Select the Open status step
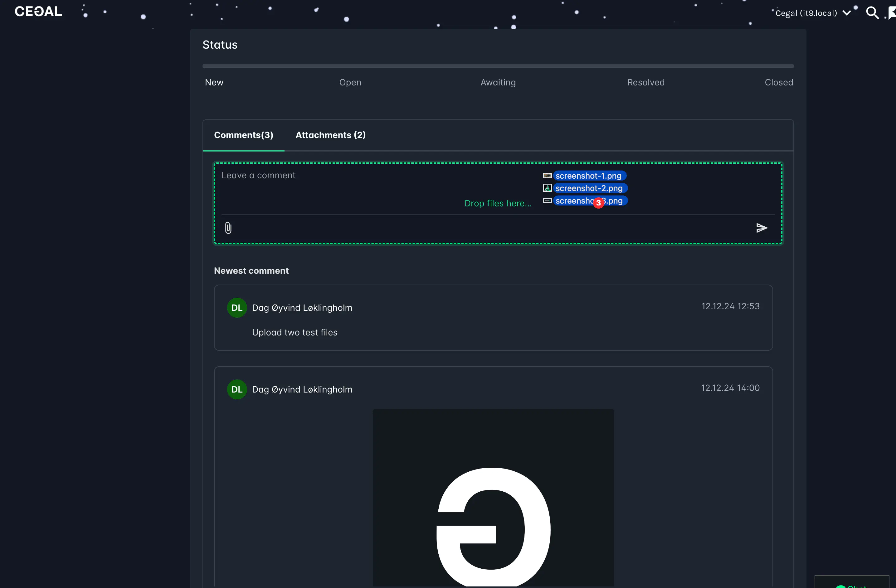The height and width of the screenshot is (588, 896). coord(350,82)
